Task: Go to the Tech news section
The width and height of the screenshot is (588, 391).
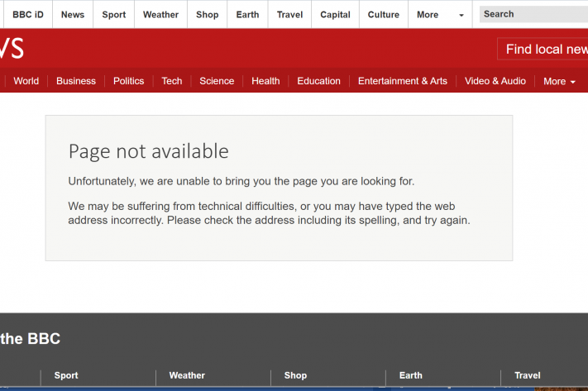Action: pos(172,81)
